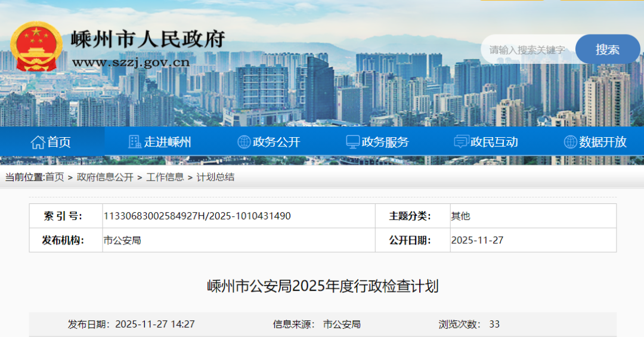Go to 首页 in the breadcrumb
Image resolution: width=644 pixels, height=337 pixels.
54,177
